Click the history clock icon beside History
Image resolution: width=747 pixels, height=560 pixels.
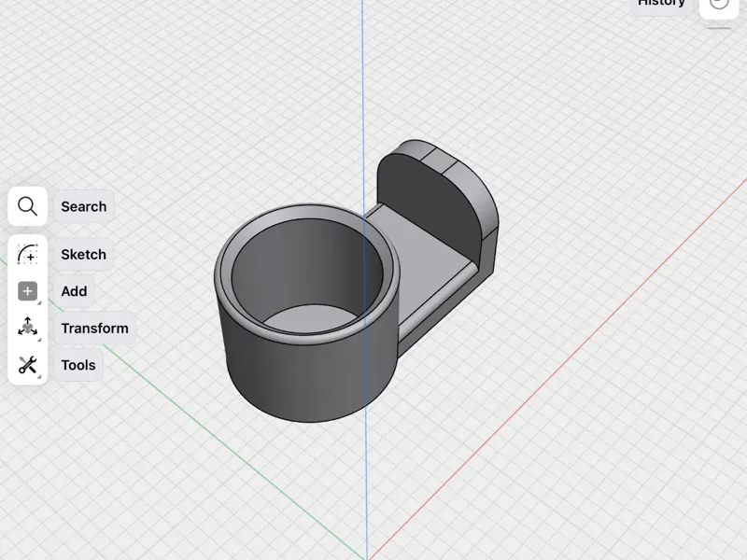719,5
